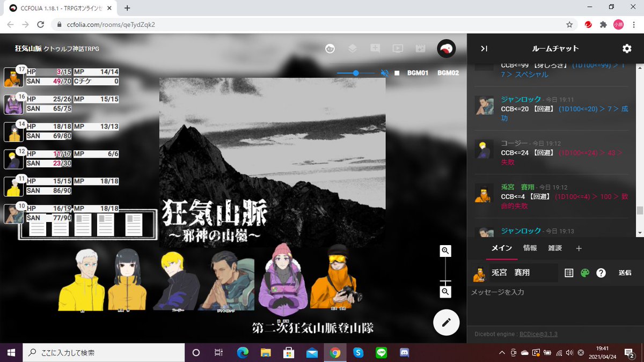Viewport: 644px width, 362px height.
Task: Select character portrait with initiative 17
Action: [x=13, y=78]
